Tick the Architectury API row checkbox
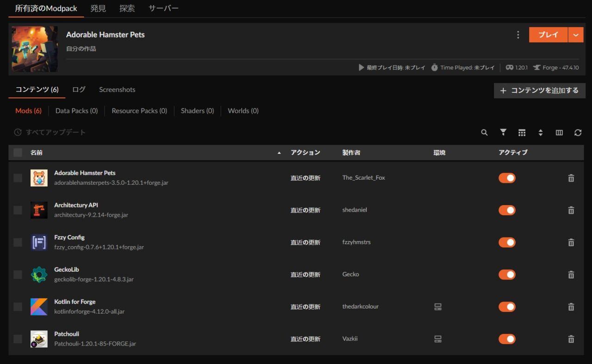The image size is (592, 364). [x=18, y=210]
